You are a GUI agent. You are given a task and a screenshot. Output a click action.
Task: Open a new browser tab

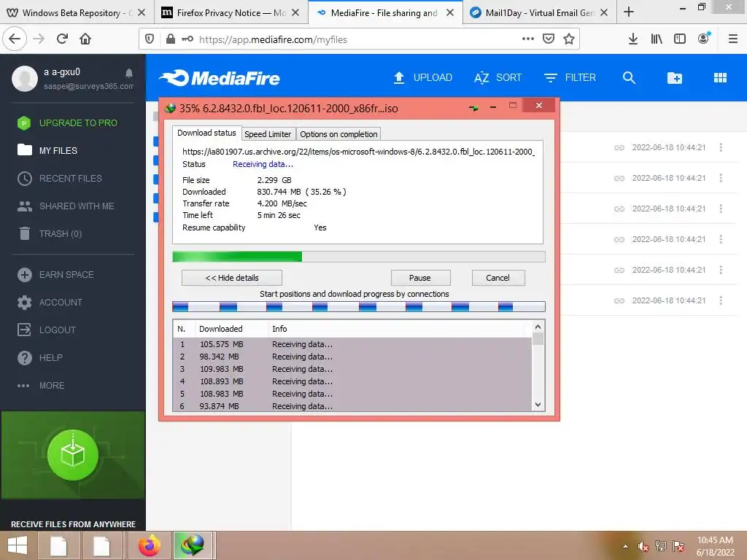629,12
